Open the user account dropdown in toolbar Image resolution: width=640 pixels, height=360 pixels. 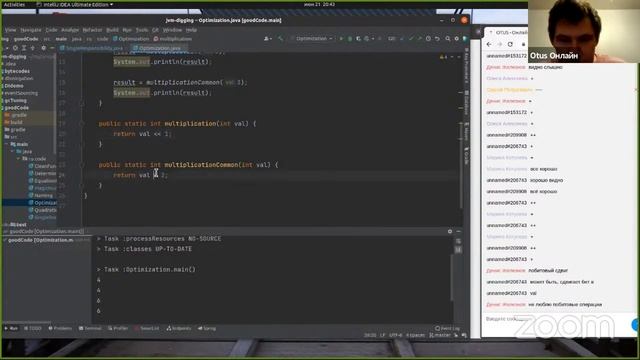coord(268,39)
